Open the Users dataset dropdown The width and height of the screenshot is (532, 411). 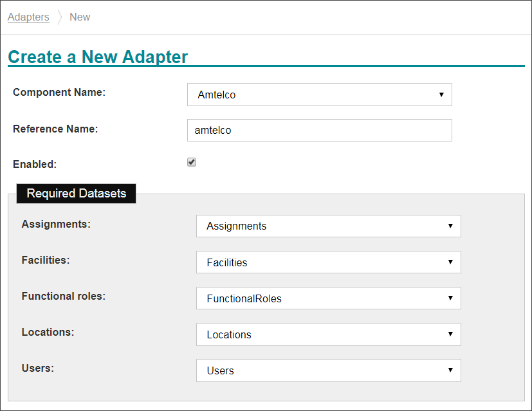click(328, 370)
